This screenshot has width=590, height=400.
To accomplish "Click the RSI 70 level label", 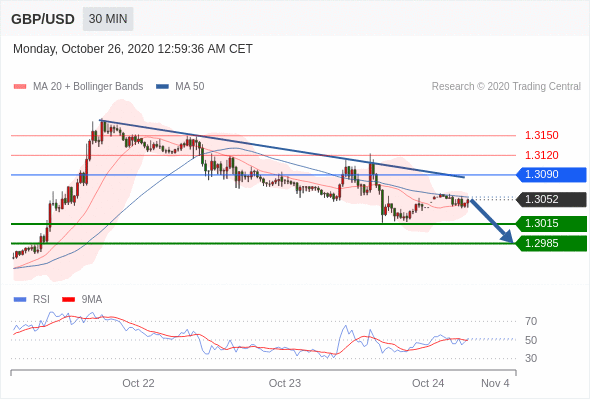I will click(x=531, y=321).
